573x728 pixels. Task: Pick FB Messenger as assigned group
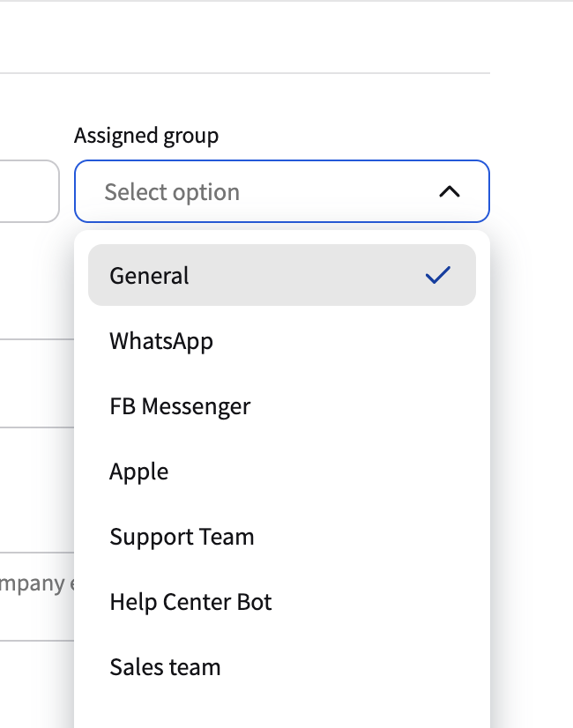[180, 406]
